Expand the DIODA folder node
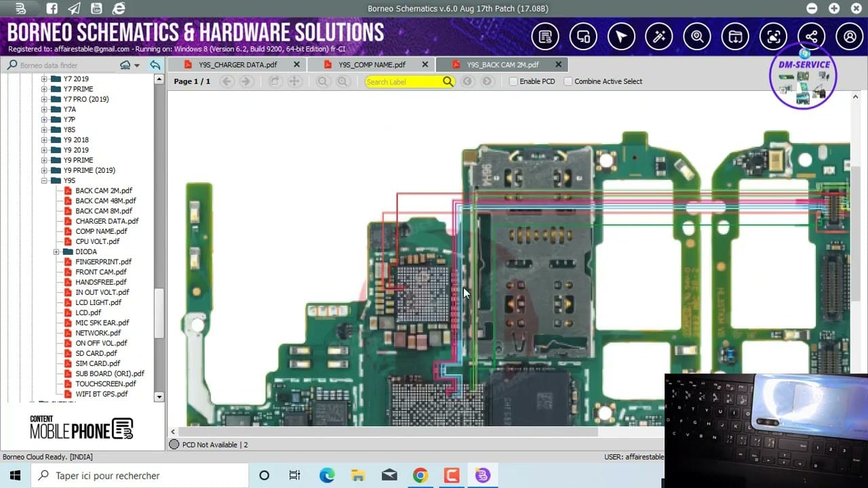This screenshot has height=488, width=868. [57, 251]
